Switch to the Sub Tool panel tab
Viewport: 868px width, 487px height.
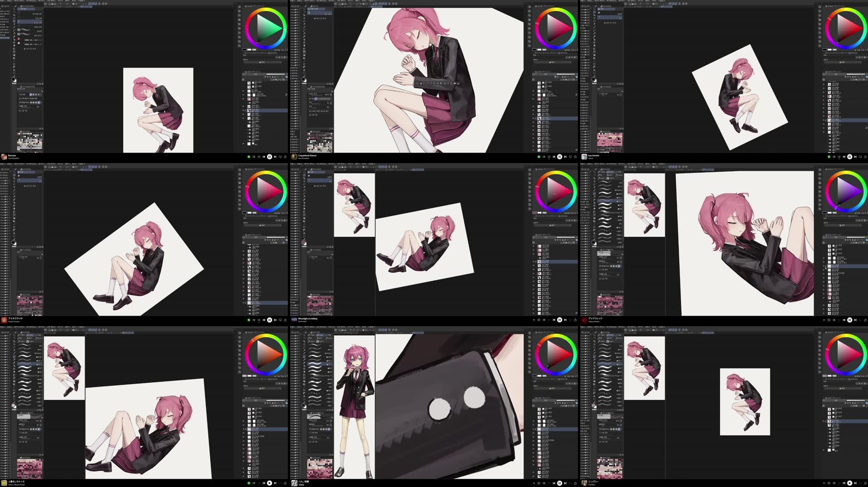coord(26,6)
